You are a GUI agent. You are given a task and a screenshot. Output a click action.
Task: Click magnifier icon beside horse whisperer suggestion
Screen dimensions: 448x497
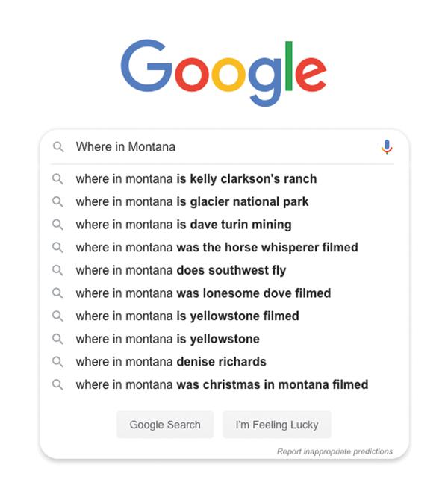tap(57, 247)
